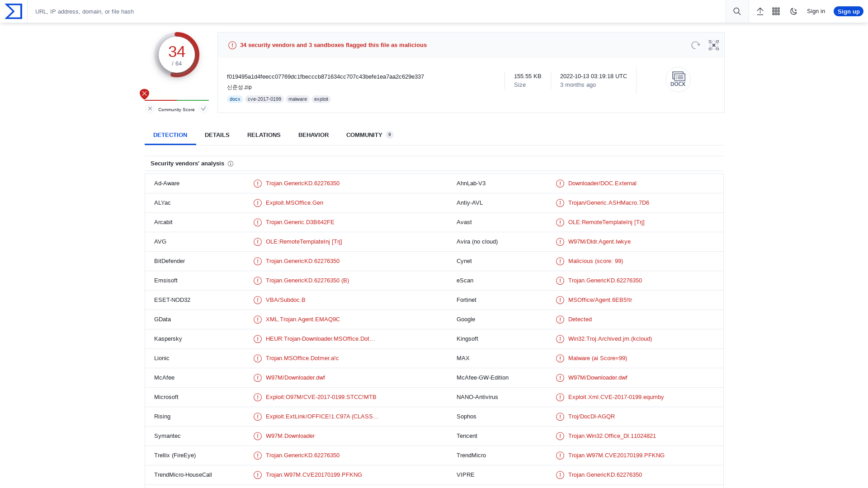Vote the file as malicious with the X

[x=150, y=108]
